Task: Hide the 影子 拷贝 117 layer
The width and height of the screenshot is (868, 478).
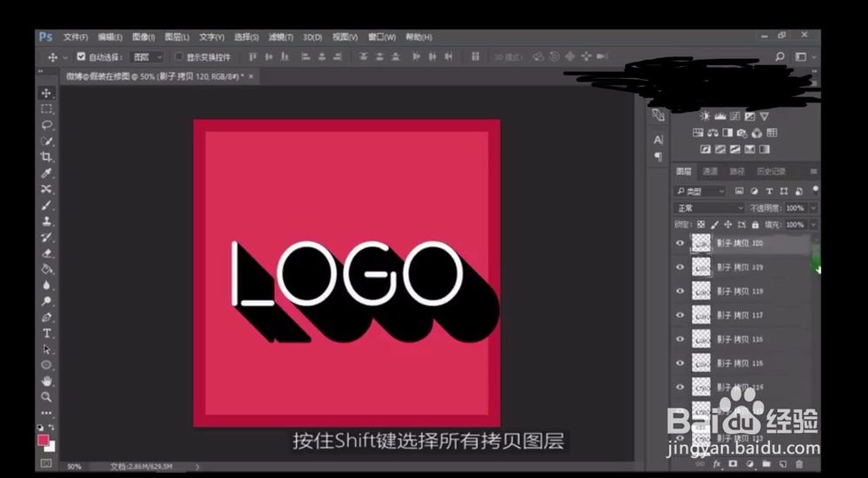Action: click(x=680, y=315)
